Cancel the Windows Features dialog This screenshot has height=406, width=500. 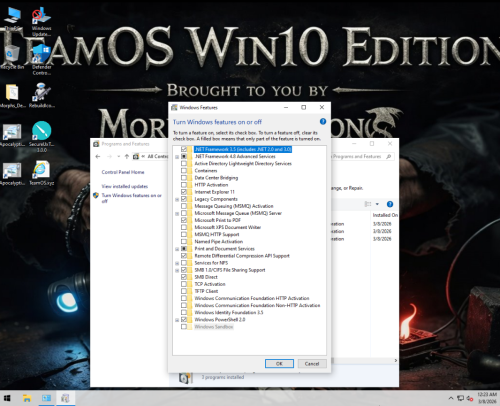click(312, 364)
